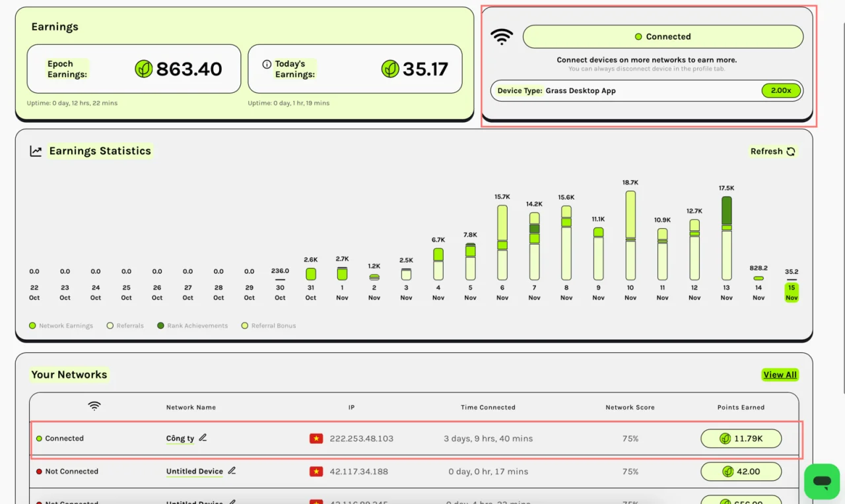Click the IP address 222.253.48.103
Viewport: 845px width, 504px height.
point(362,438)
